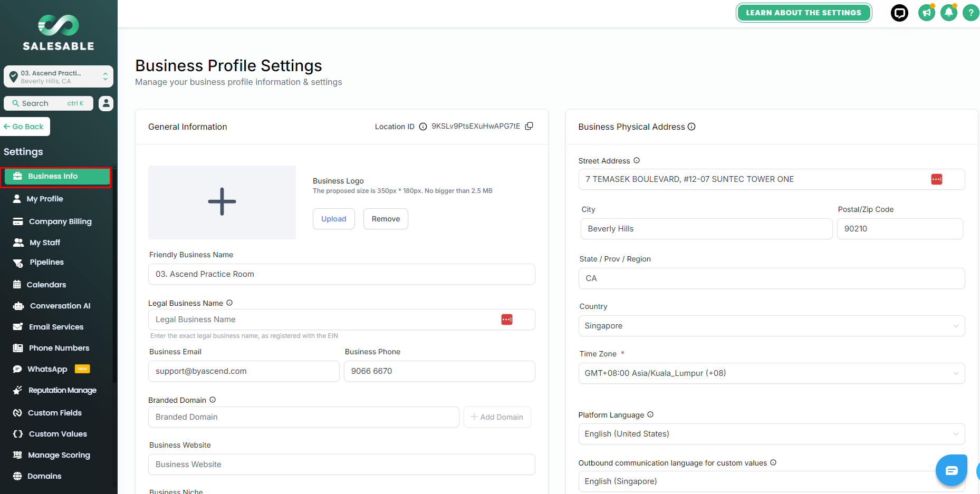Focus the sidebar Search box
The image size is (980, 494).
coord(49,103)
